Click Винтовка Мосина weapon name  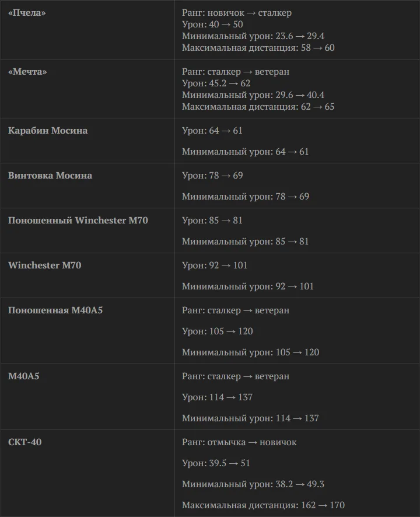pyautogui.click(x=50, y=176)
